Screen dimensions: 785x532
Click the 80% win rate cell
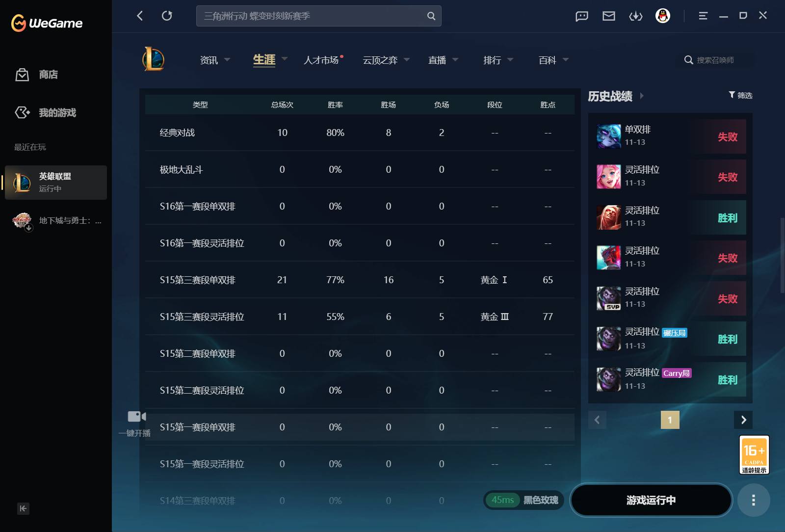[336, 133]
